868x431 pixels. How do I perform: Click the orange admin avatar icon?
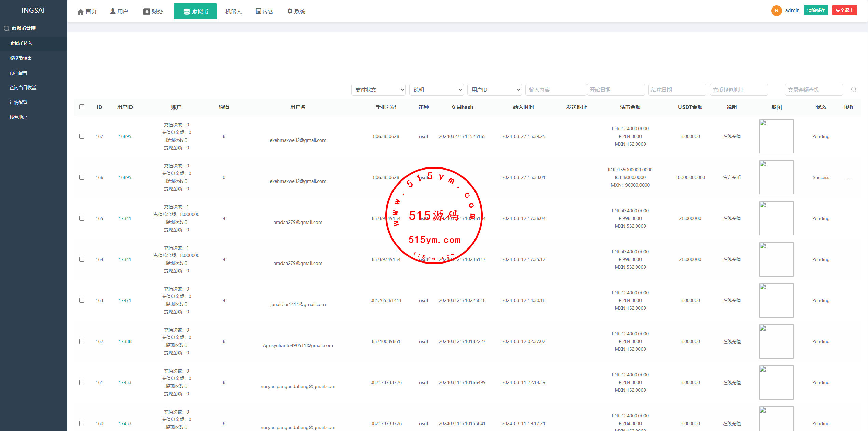tap(776, 11)
